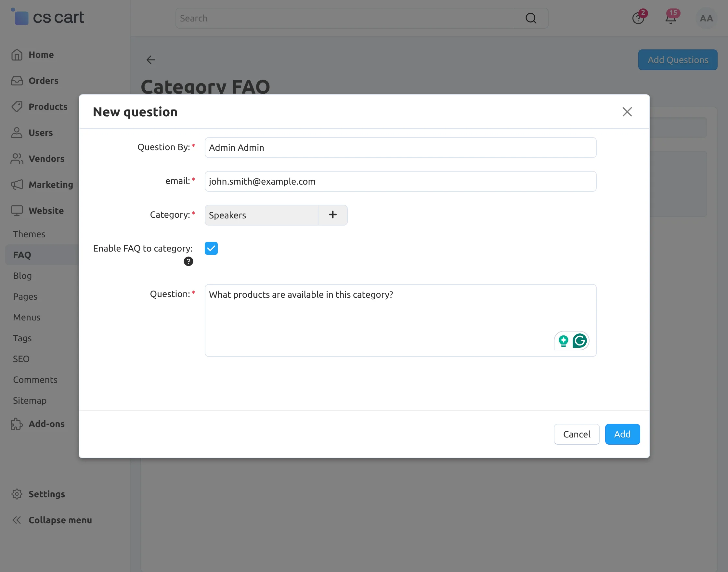Open the Sitemap menu item
Viewport: 728px width, 572px height.
coord(30,400)
